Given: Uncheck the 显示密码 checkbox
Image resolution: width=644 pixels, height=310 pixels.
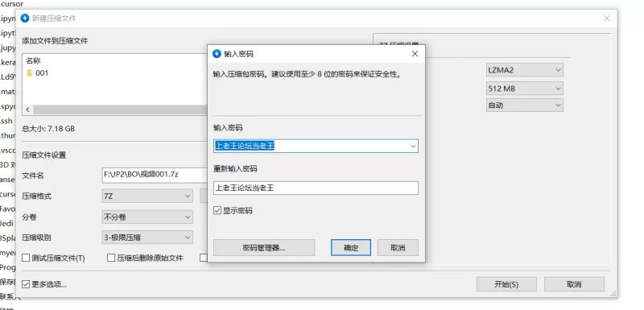Looking at the screenshot, I should coord(217,211).
